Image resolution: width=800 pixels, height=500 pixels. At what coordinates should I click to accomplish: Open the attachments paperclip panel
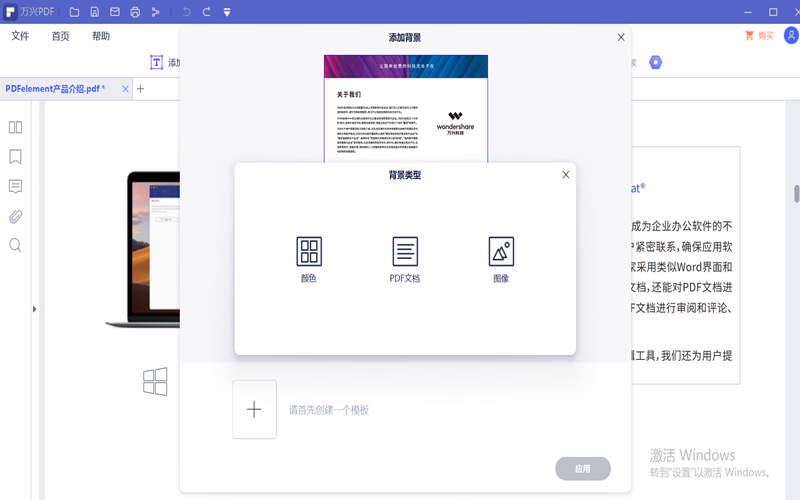pos(15,216)
